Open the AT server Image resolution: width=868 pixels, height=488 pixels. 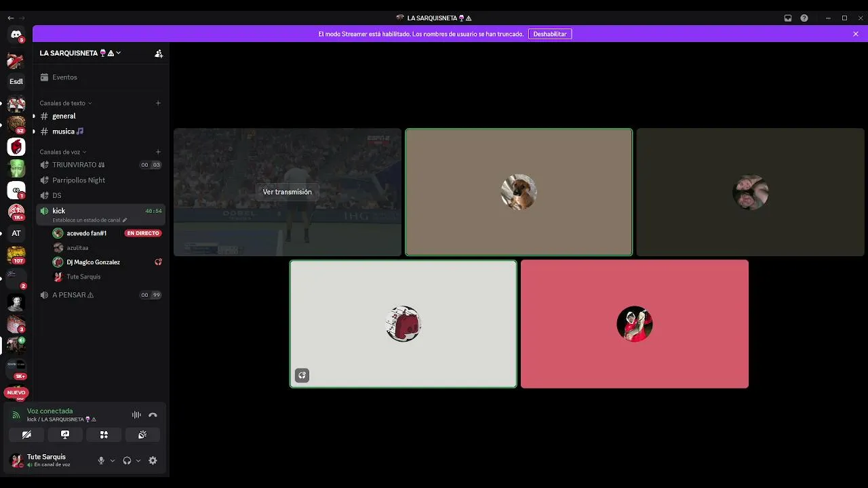point(16,233)
